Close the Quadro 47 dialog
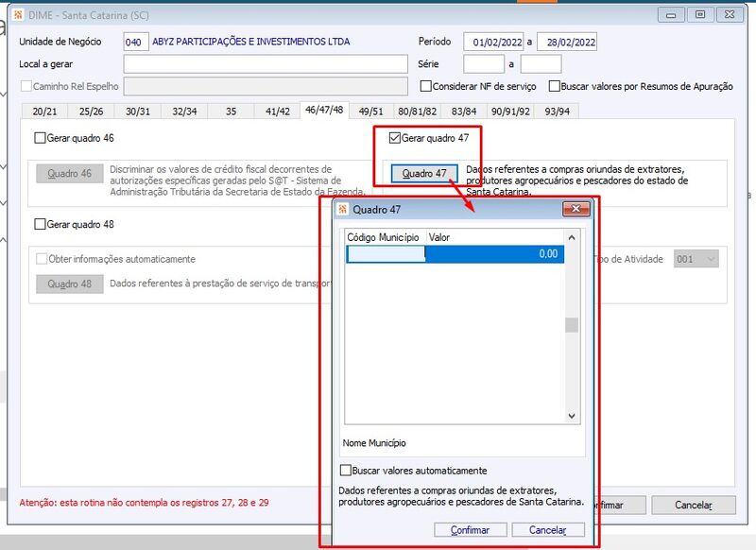 tap(576, 209)
